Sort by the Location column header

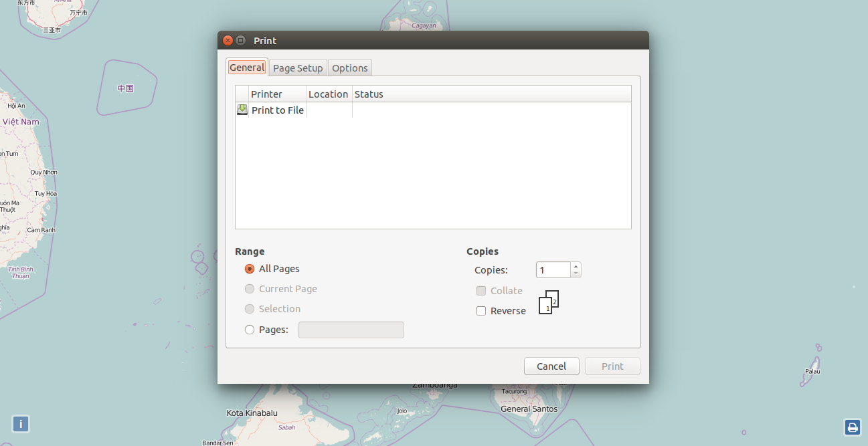[329, 94]
